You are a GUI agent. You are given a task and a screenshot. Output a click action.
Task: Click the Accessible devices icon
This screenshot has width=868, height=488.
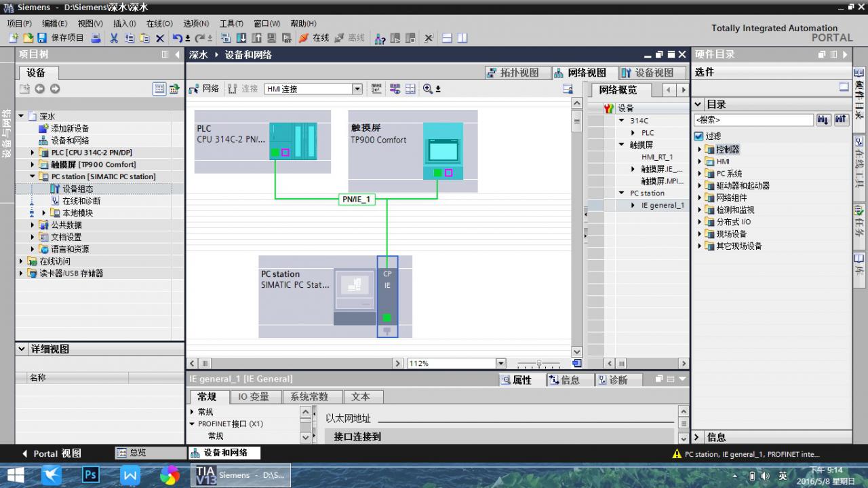coord(380,38)
